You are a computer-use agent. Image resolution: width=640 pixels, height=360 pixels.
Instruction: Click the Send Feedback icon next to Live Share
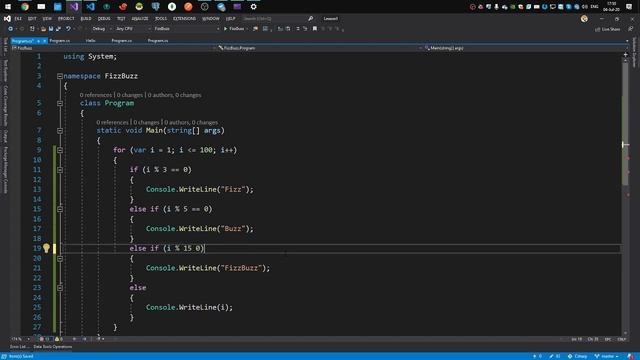[631, 29]
